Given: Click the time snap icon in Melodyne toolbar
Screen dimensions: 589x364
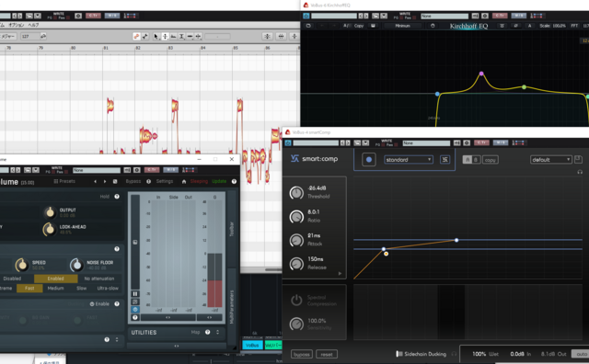Looking at the screenshot, I should pos(281,37).
